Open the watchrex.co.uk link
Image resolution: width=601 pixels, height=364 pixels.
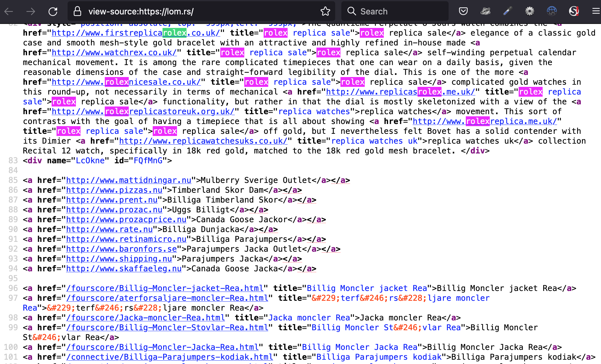114,52
